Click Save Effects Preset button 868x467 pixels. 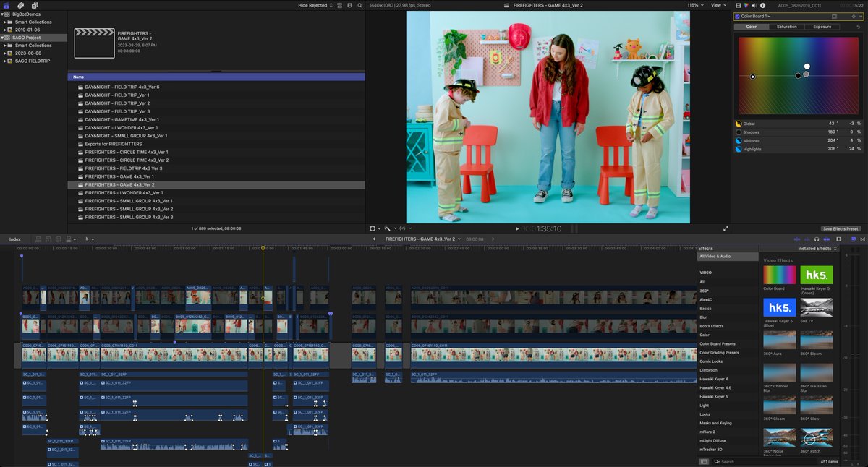coord(841,228)
